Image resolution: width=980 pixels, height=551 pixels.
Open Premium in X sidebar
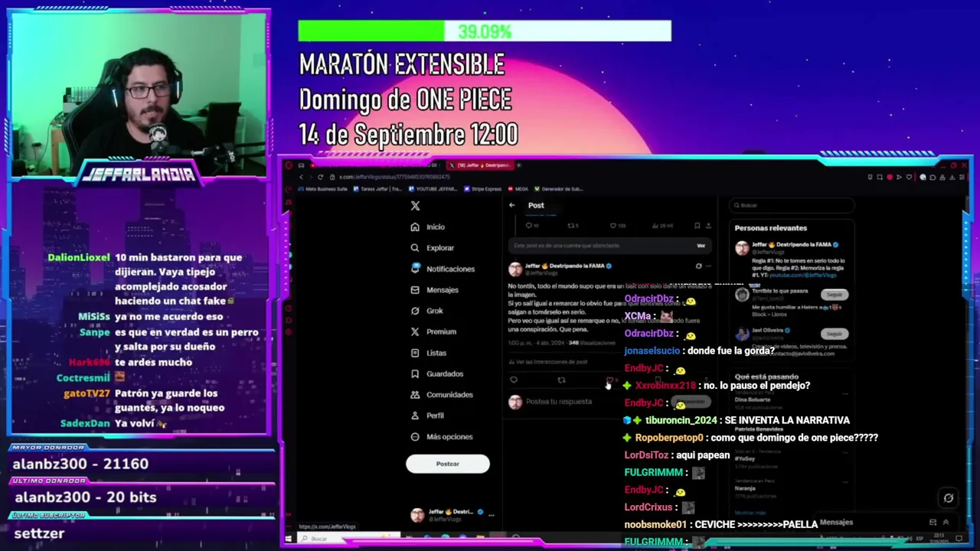click(x=433, y=331)
